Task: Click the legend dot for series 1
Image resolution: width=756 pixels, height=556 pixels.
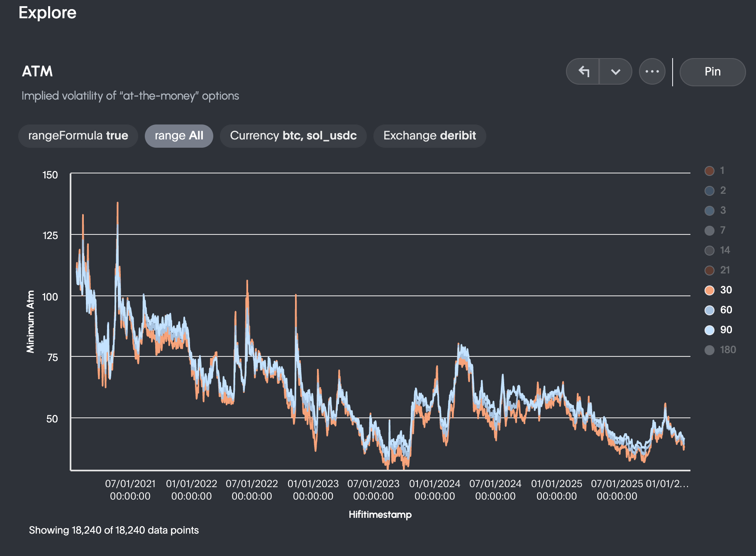Action: (709, 171)
